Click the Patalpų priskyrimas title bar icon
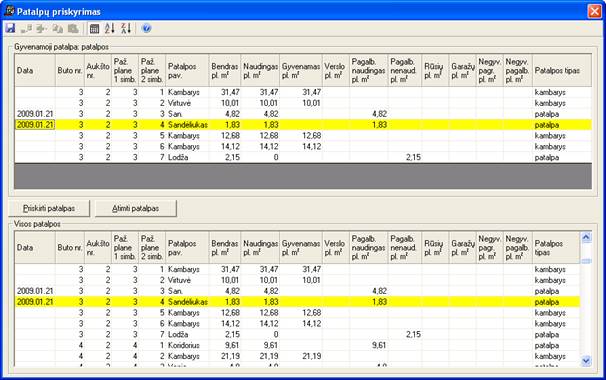 click(x=9, y=11)
